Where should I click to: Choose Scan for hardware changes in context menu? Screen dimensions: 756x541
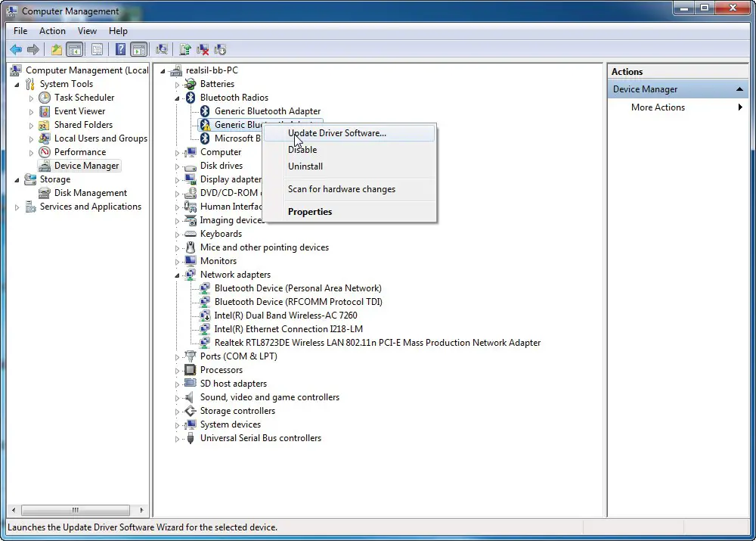click(349, 189)
